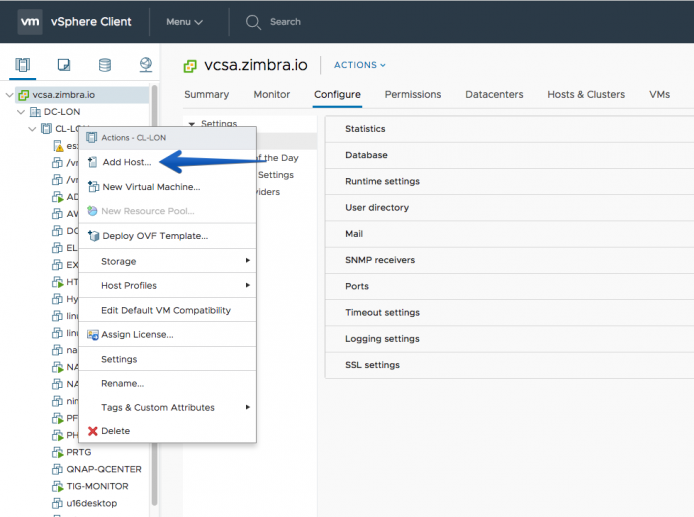This screenshot has width=694, height=517.
Task: Choose Assign License... menu entry
Action: click(x=167, y=335)
